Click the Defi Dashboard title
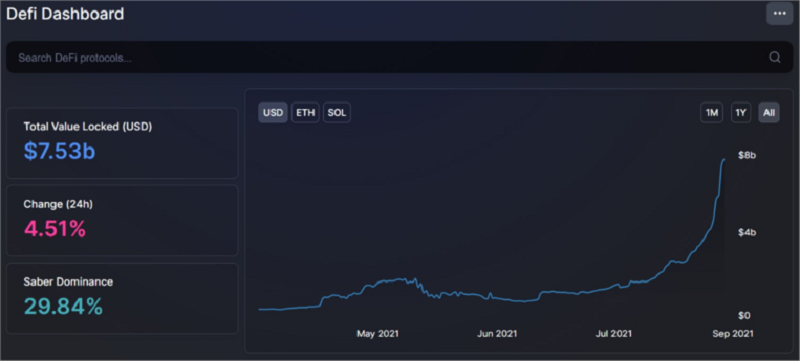The width and height of the screenshot is (800, 361). pos(65,14)
